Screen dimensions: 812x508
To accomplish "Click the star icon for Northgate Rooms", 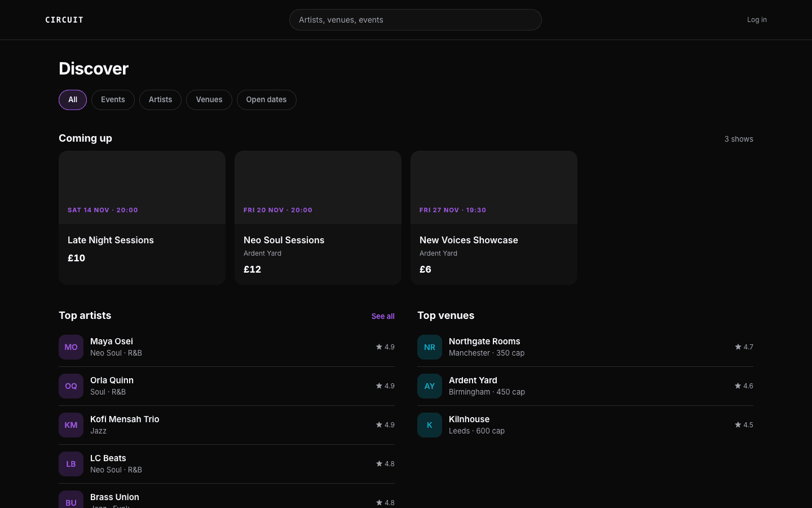I will coord(738,347).
